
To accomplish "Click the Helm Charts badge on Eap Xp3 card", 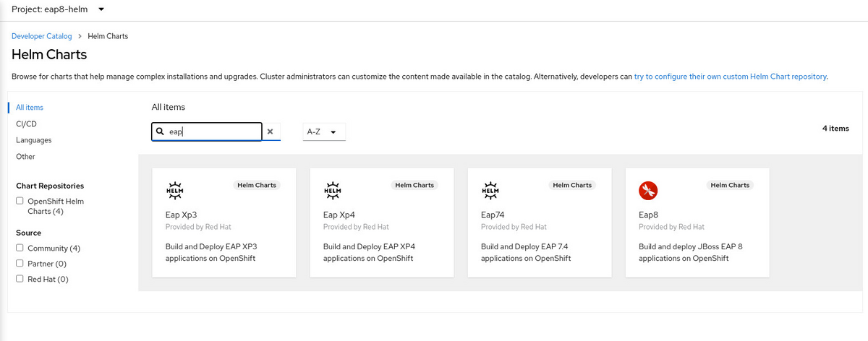I will [x=256, y=185].
